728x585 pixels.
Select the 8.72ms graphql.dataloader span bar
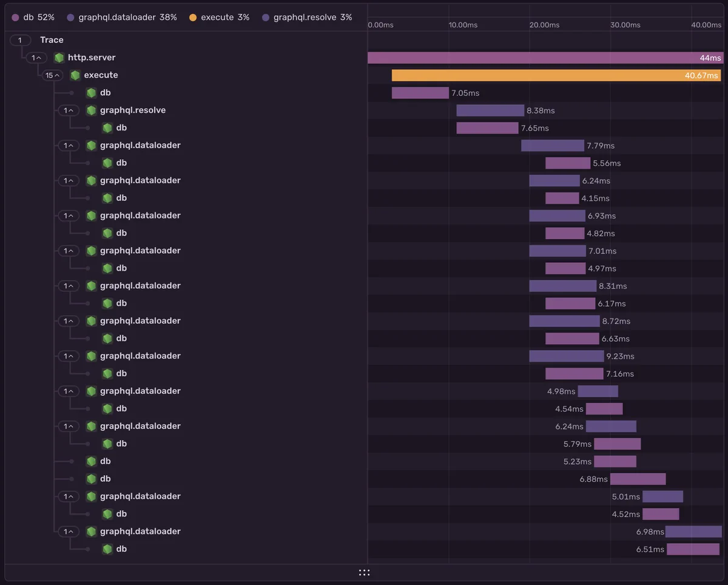pos(564,321)
